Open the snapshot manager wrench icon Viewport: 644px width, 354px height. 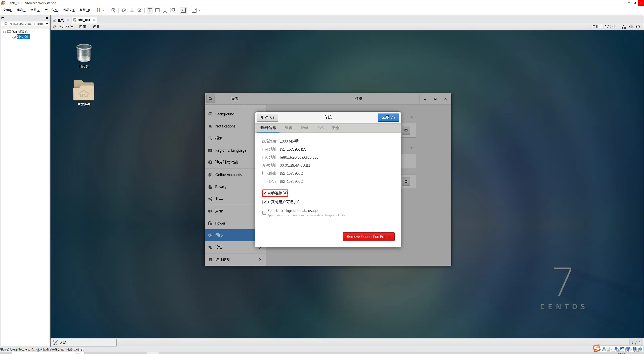point(139,10)
